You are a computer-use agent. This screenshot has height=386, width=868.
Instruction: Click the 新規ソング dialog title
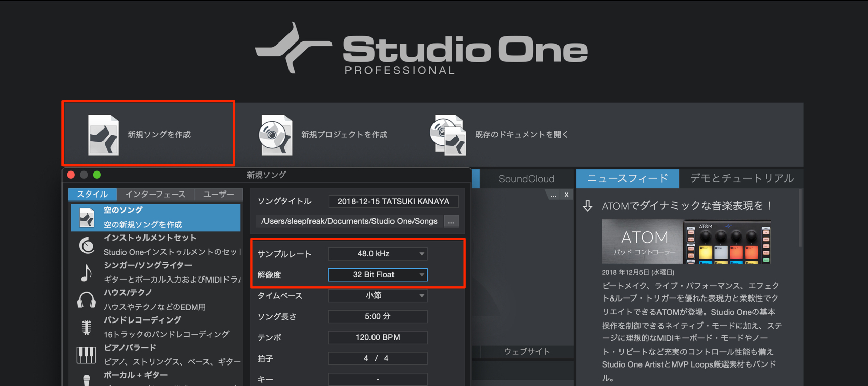(266, 175)
